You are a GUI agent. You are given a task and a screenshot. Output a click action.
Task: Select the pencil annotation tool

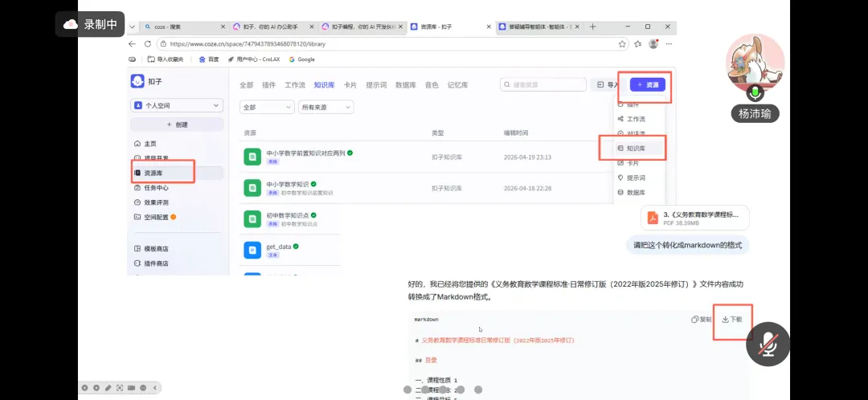108,388
